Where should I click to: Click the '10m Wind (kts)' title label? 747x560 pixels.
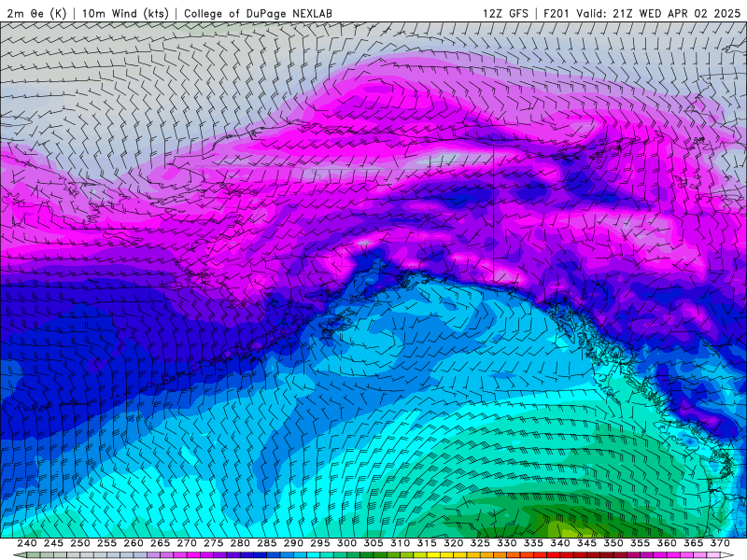pos(125,13)
